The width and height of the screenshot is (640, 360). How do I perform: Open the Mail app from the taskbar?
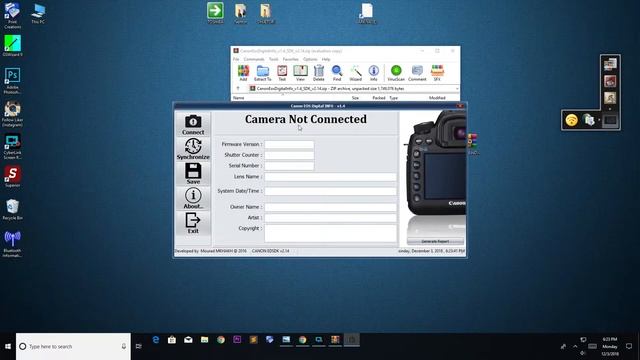click(x=188, y=340)
